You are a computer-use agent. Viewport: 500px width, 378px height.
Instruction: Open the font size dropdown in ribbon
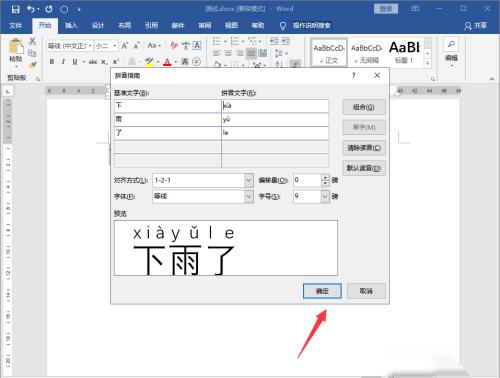coord(115,46)
